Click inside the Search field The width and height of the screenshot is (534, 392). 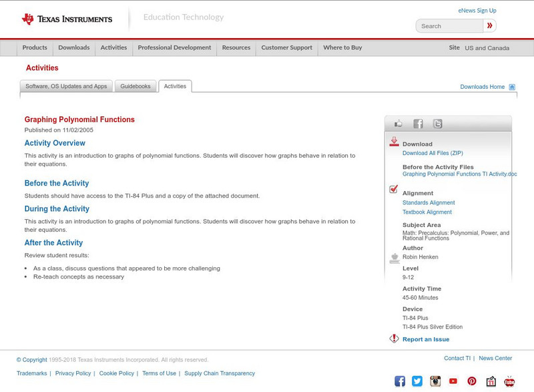pos(449,26)
